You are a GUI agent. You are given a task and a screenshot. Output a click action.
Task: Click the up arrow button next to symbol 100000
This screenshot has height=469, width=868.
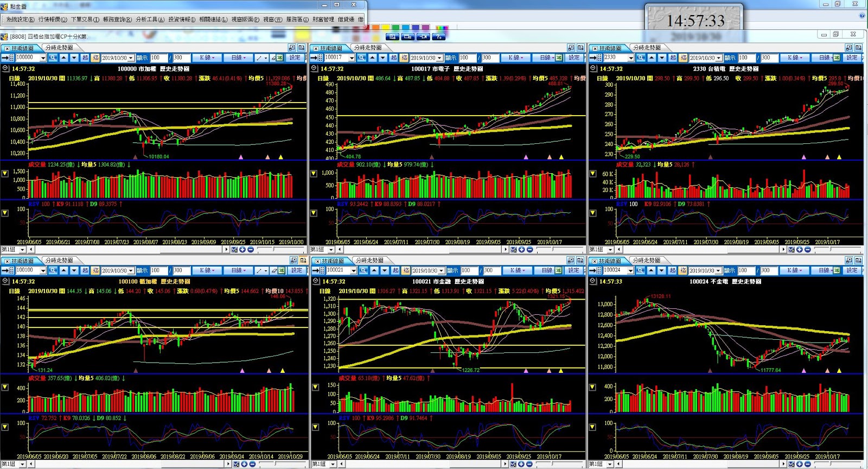click(x=63, y=58)
